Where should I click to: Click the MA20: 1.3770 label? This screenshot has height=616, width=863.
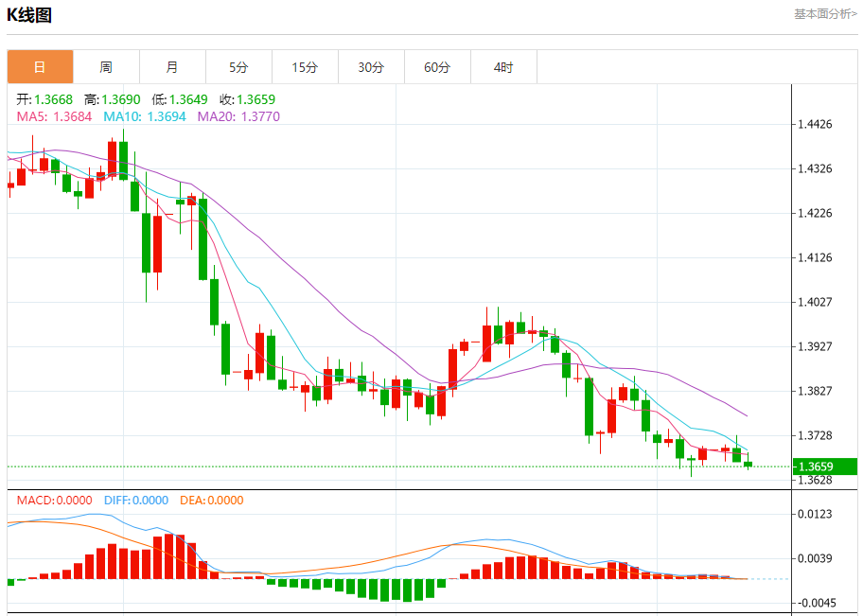coord(238,116)
